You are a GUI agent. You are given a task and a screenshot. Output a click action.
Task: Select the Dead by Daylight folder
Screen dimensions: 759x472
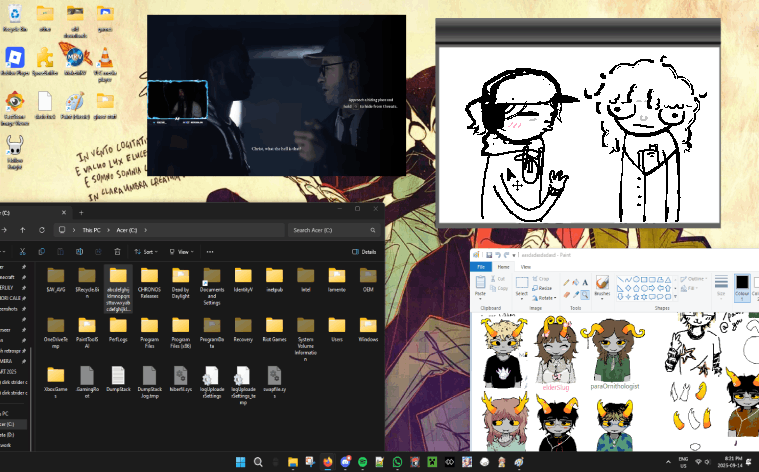[181, 283]
